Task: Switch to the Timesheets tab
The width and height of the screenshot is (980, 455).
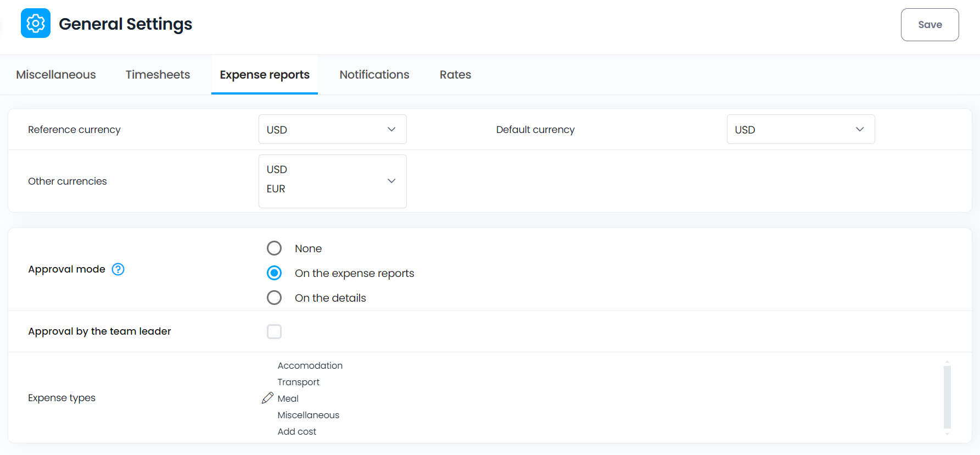Action: point(158,75)
